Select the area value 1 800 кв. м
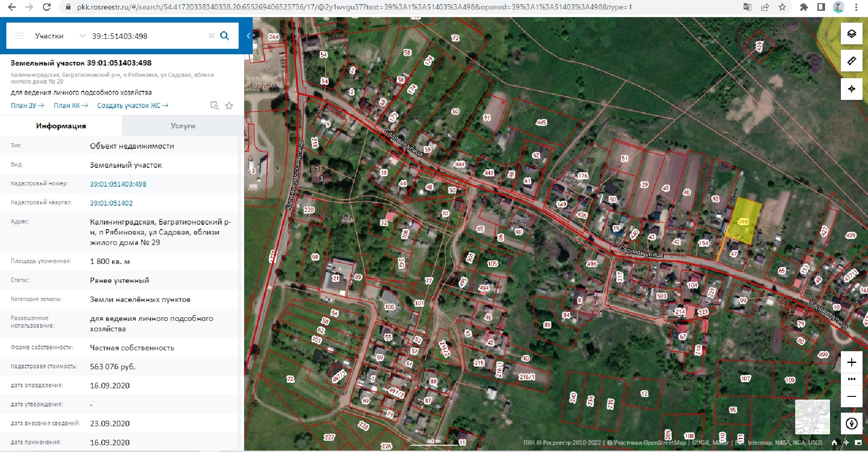Image resolution: width=868 pixels, height=452 pixels. [x=110, y=261]
